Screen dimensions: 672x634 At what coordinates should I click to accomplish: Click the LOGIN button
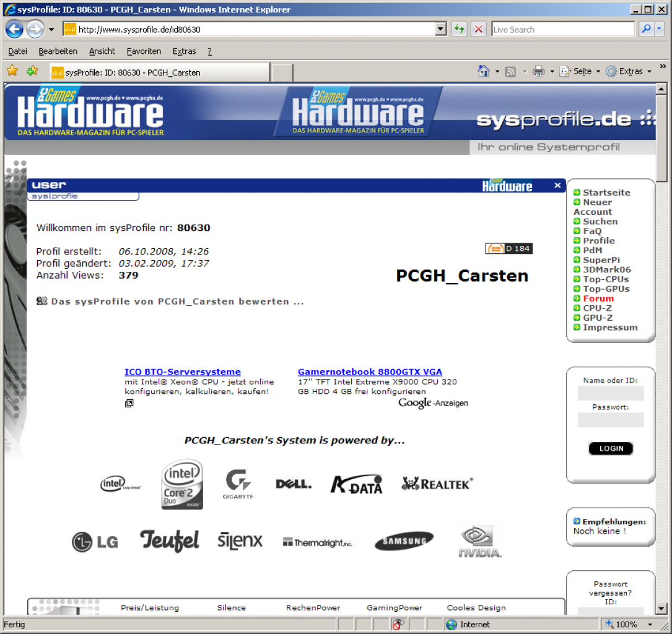coord(611,448)
